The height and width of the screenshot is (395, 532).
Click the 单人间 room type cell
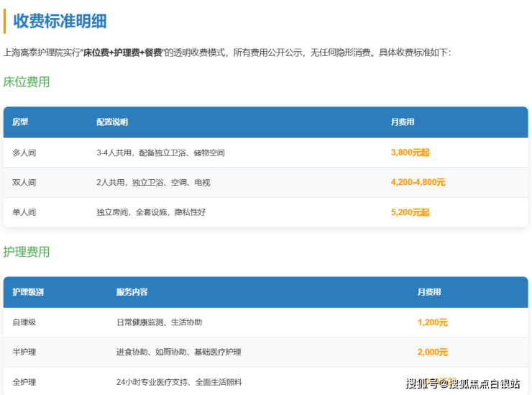[24, 212]
